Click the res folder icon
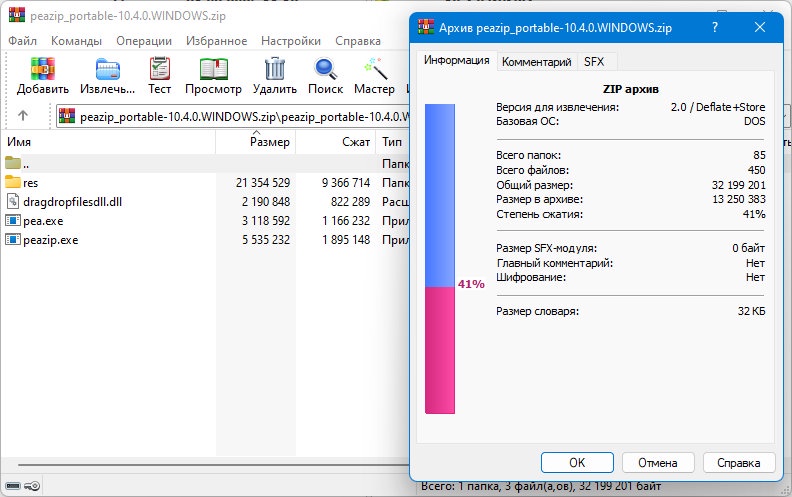Viewport: 792px width, 497px height. click(x=13, y=181)
